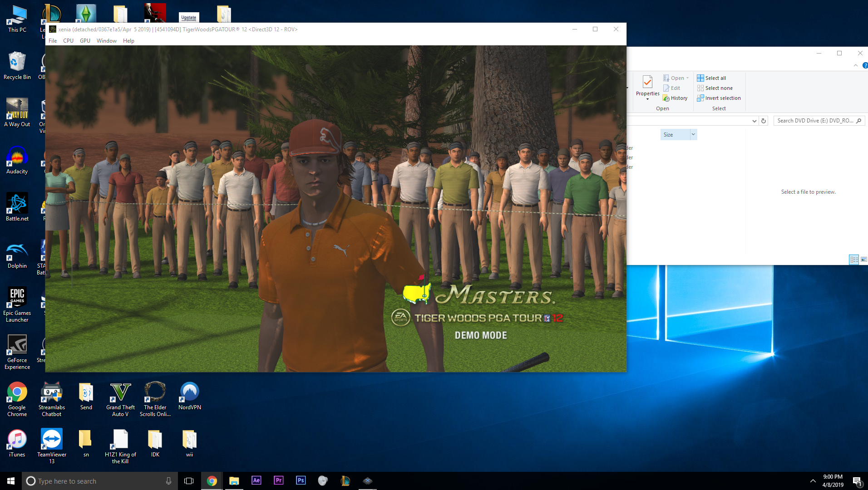Select the Epic Games Launcher shortcut

pyautogui.click(x=17, y=305)
